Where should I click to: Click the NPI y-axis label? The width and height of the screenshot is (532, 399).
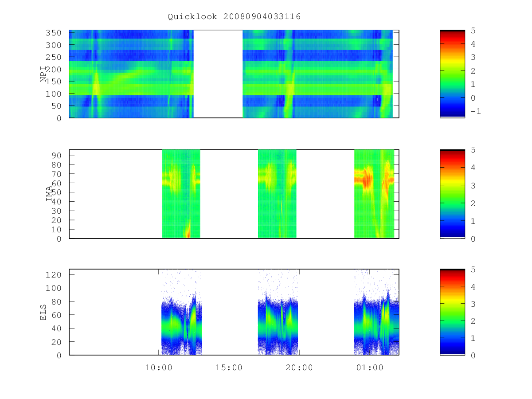[x=44, y=74]
